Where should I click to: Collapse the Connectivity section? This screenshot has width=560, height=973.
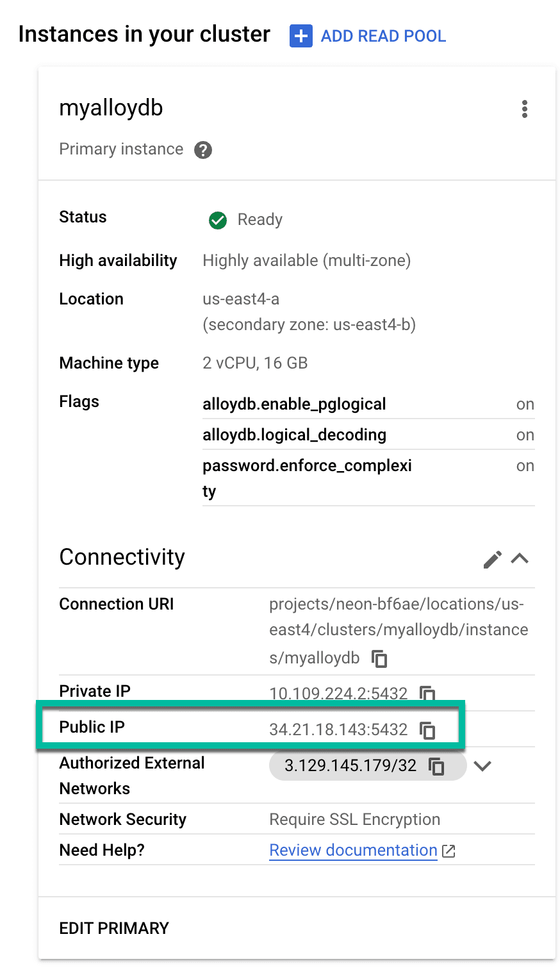520,558
